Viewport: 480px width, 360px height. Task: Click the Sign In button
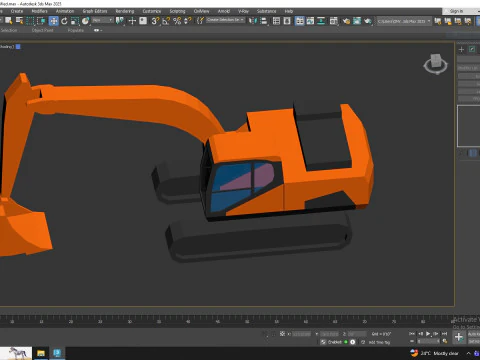pos(456,11)
